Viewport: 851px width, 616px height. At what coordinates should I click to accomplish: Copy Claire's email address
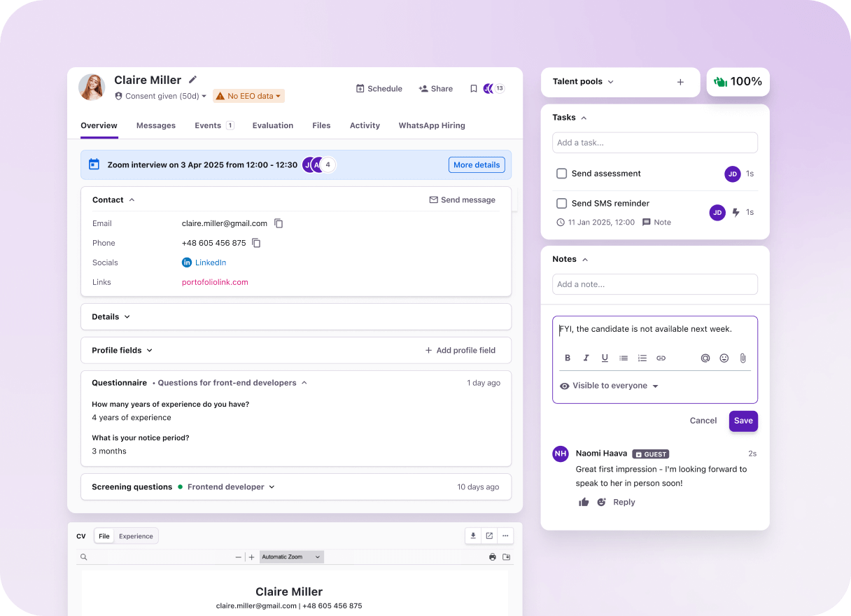[x=279, y=223]
